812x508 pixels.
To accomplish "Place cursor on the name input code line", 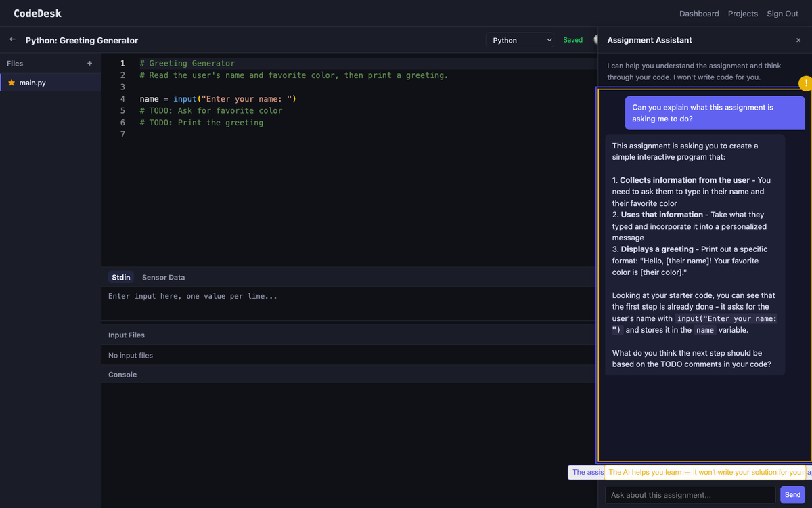I will pos(218,99).
